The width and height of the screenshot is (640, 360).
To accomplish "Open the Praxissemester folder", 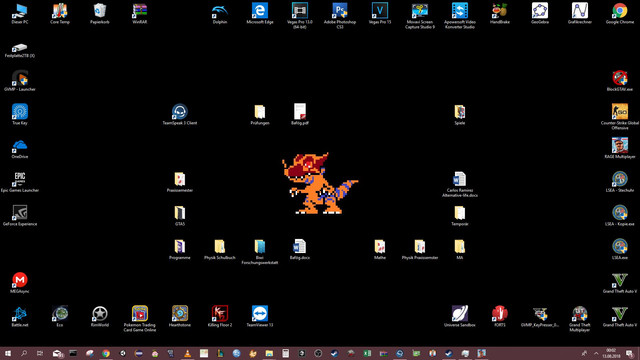I will click(x=180, y=181).
